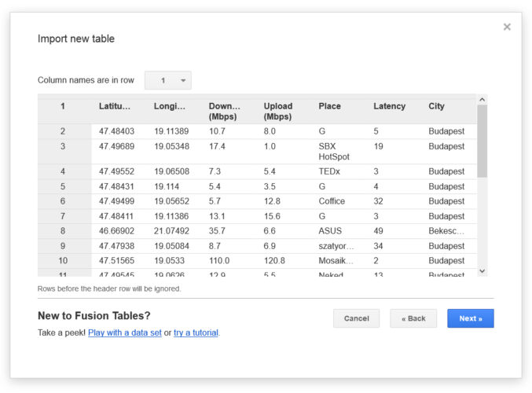Click longitude value 19.11389
Image resolution: width=532 pixels, height=393 pixels.
point(171,131)
